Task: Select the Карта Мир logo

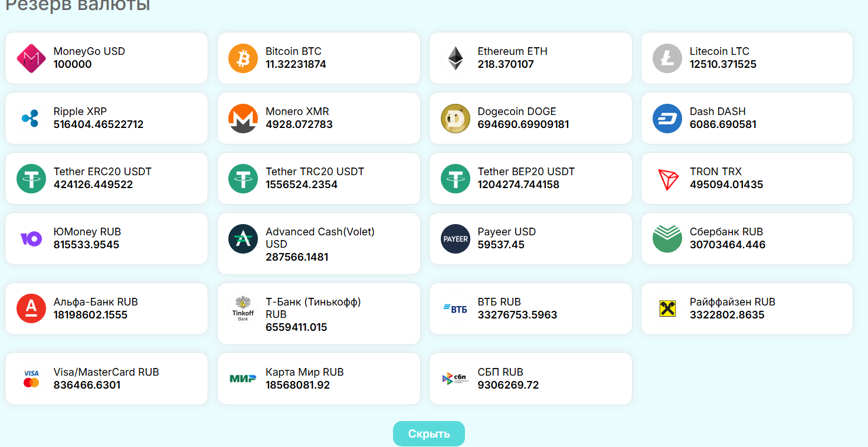Action: coord(243,378)
